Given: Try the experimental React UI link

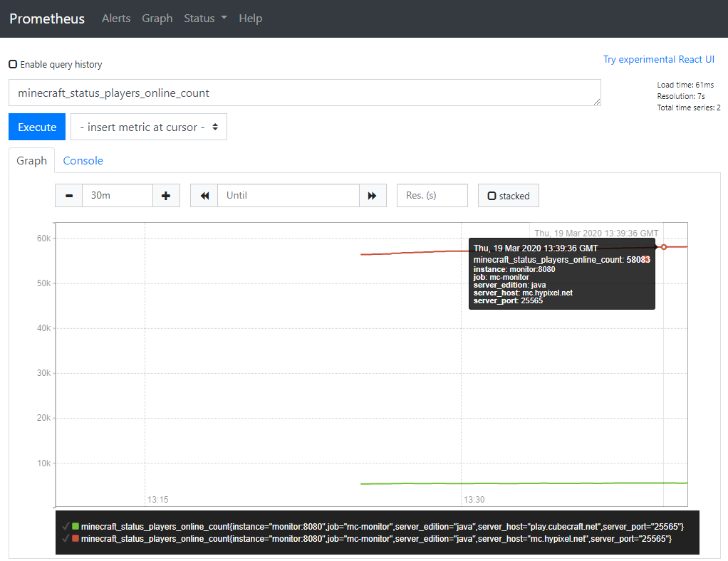Looking at the screenshot, I should pos(658,59).
